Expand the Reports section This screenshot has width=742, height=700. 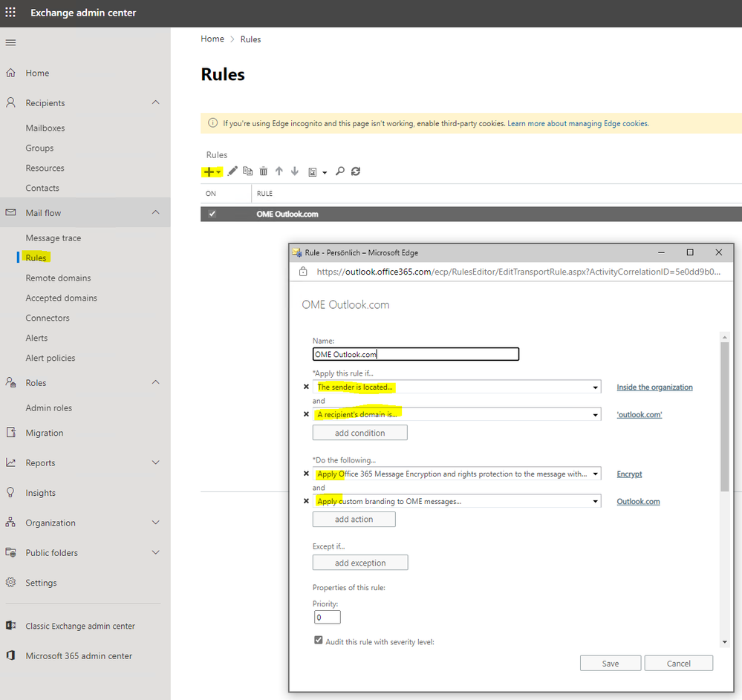(156, 462)
